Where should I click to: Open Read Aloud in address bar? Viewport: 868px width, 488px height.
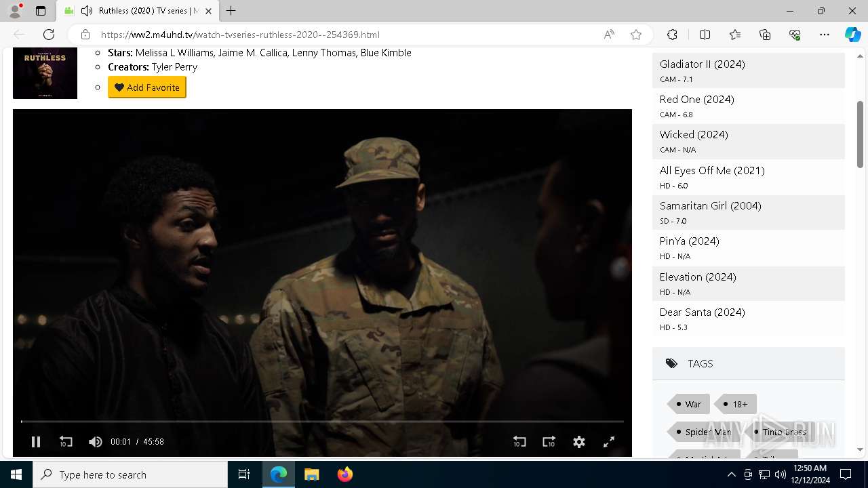pyautogui.click(x=609, y=35)
